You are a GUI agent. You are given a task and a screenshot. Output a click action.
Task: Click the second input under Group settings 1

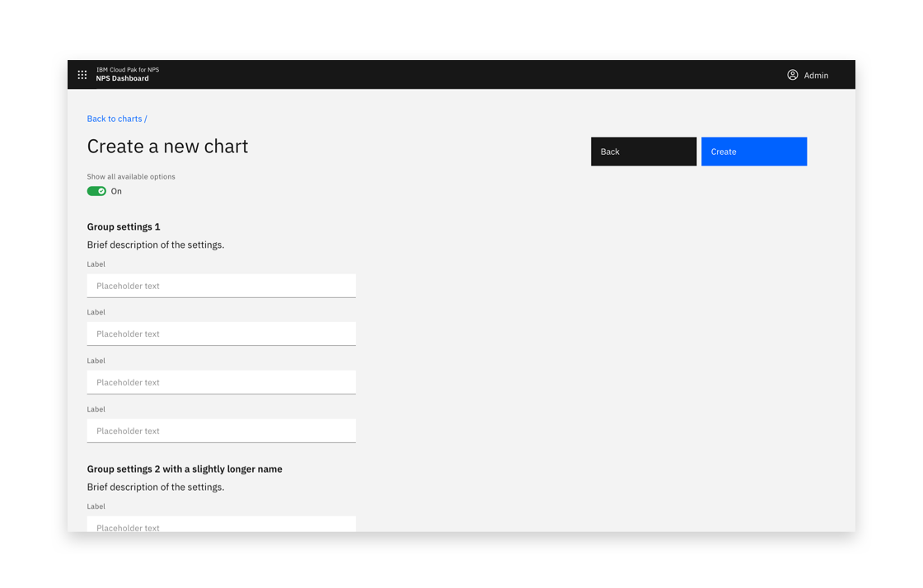pos(221,334)
